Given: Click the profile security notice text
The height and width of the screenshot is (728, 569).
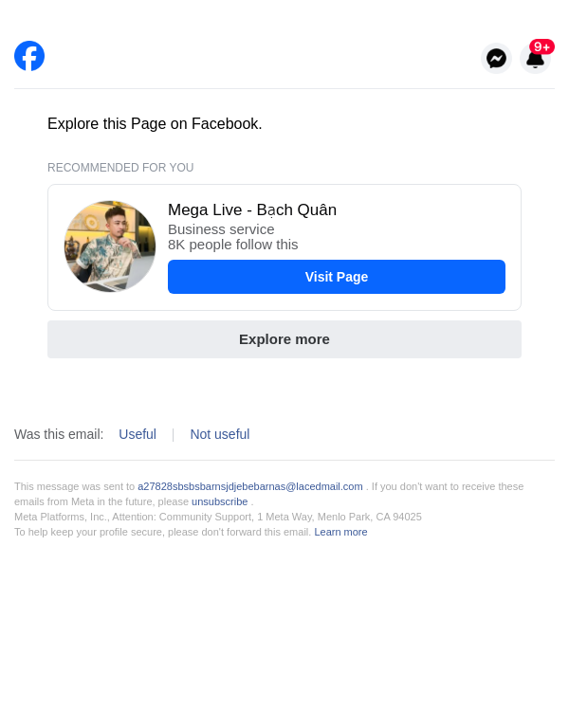Looking at the screenshot, I should coord(162,532).
